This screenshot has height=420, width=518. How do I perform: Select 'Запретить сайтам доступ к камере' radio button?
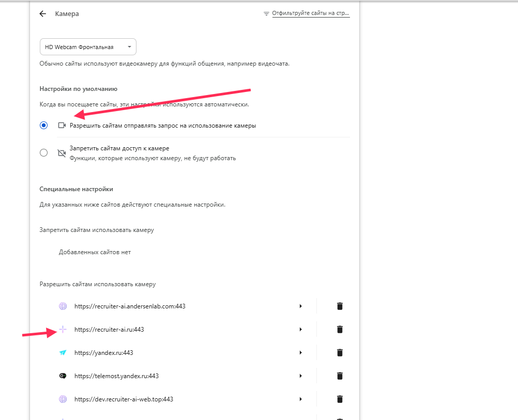click(x=44, y=153)
